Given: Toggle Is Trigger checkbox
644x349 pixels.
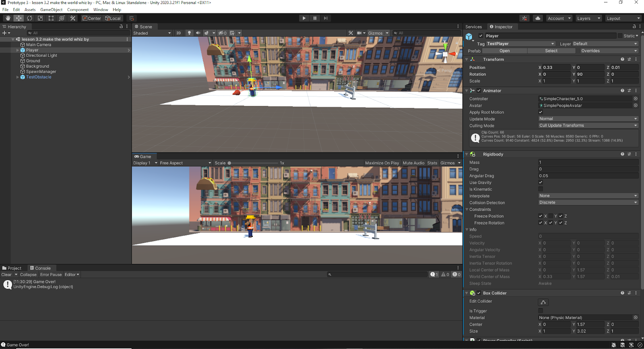Looking at the screenshot, I should click(541, 311).
